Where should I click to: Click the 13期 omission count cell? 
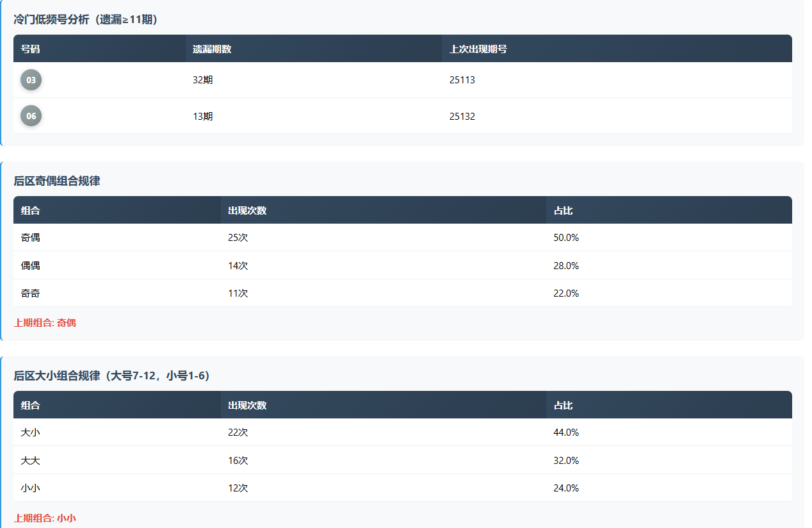coord(203,116)
